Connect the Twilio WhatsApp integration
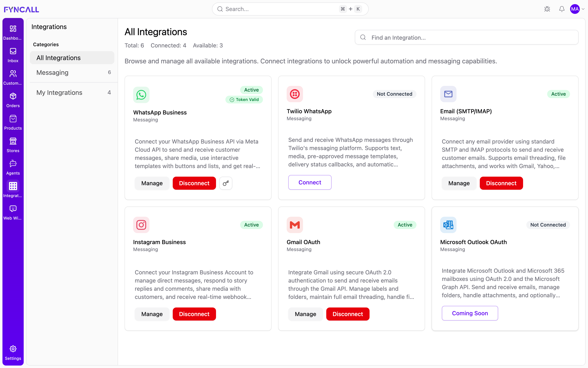588x368 pixels. pyautogui.click(x=310, y=182)
